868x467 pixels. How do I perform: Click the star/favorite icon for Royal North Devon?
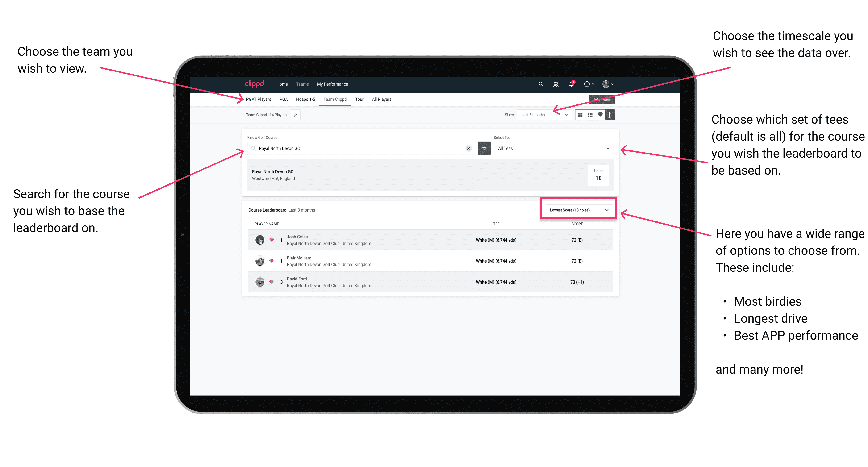pyautogui.click(x=484, y=148)
